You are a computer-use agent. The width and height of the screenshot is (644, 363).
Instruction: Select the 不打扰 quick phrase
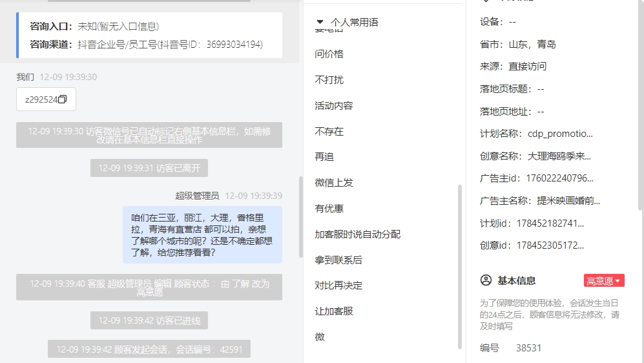(329, 80)
